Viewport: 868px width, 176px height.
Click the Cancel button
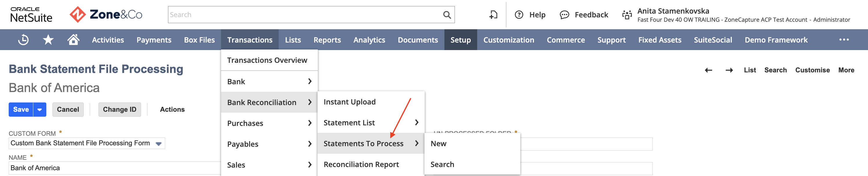pyautogui.click(x=68, y=109)
